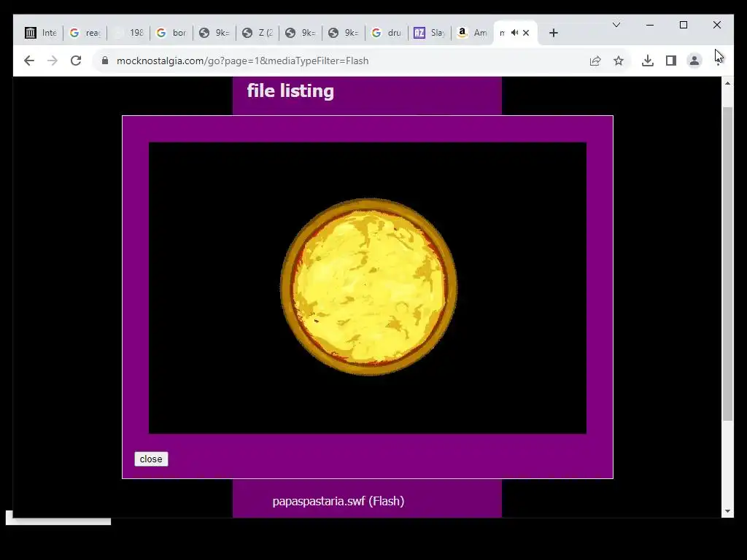Maximize the browser window
Viewport: 747px width, 560px height.
click(x=683, y=25)
